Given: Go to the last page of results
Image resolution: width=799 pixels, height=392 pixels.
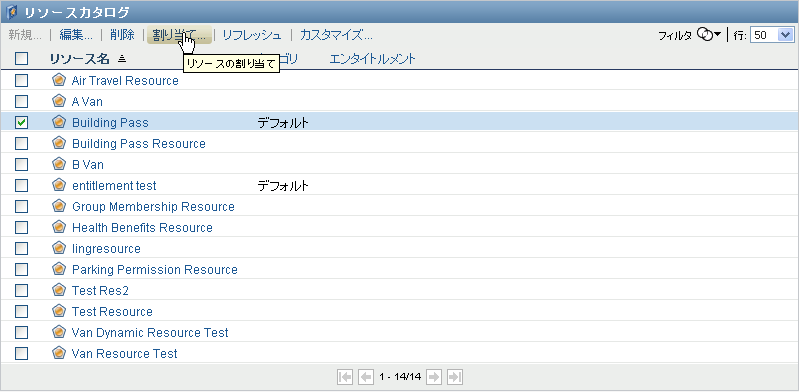Looking at the screenshot, I should [x=455, y=377].
